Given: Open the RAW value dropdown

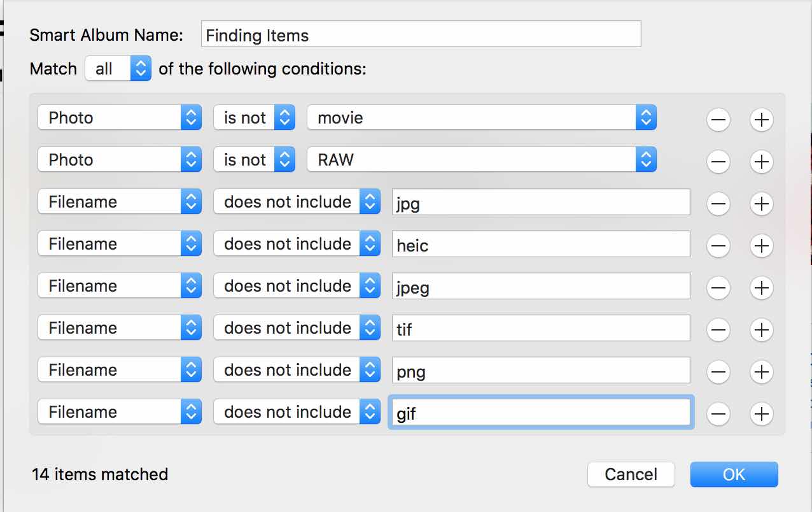Looking at the screenshot, I should (481, 160).
